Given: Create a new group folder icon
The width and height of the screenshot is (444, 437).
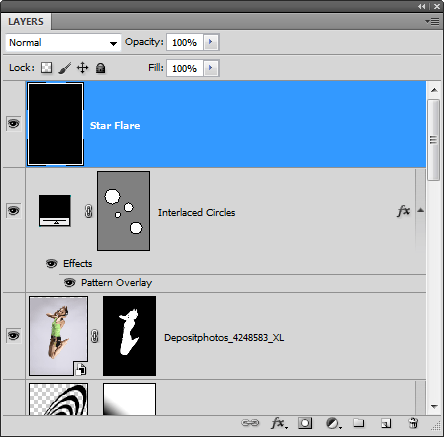Looking at the screenshot, I should click(x=359, y=423).
